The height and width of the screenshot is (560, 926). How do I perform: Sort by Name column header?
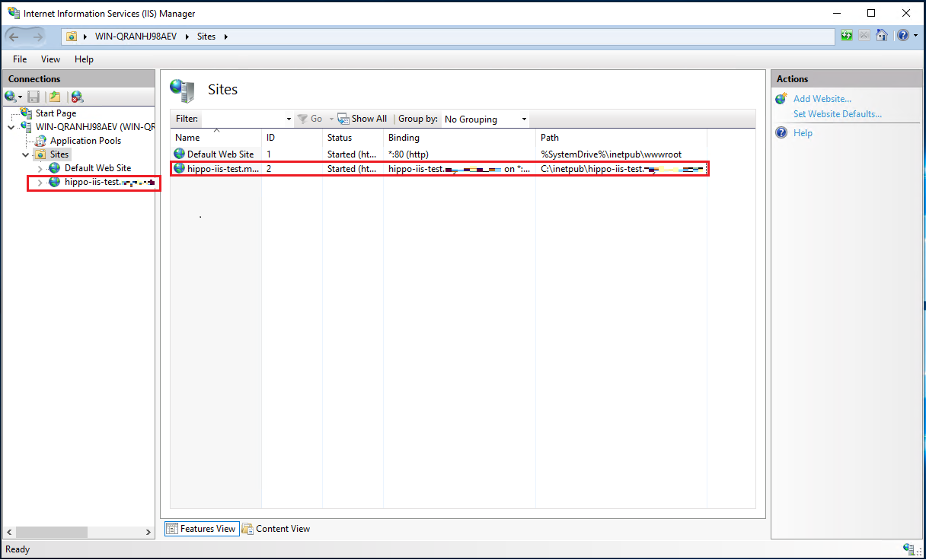(216, 138)
